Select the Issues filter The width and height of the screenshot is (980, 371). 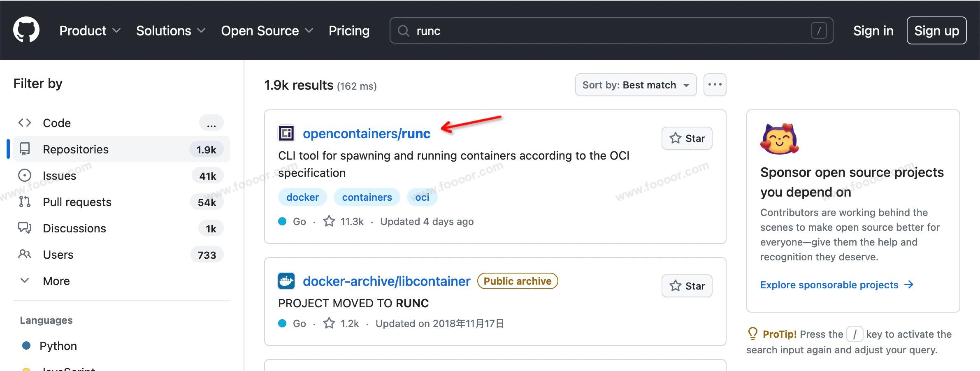pos(60,176)
